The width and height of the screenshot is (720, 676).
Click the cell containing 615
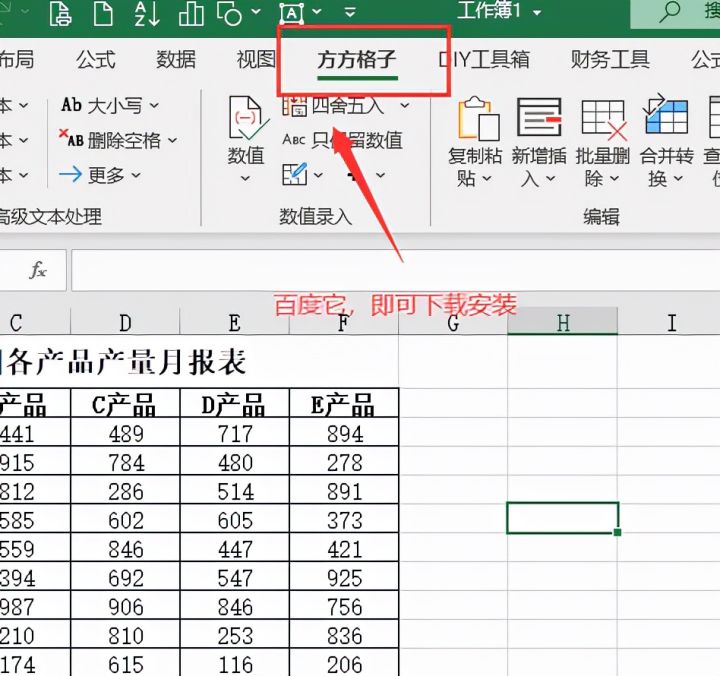tap(125, 663)
